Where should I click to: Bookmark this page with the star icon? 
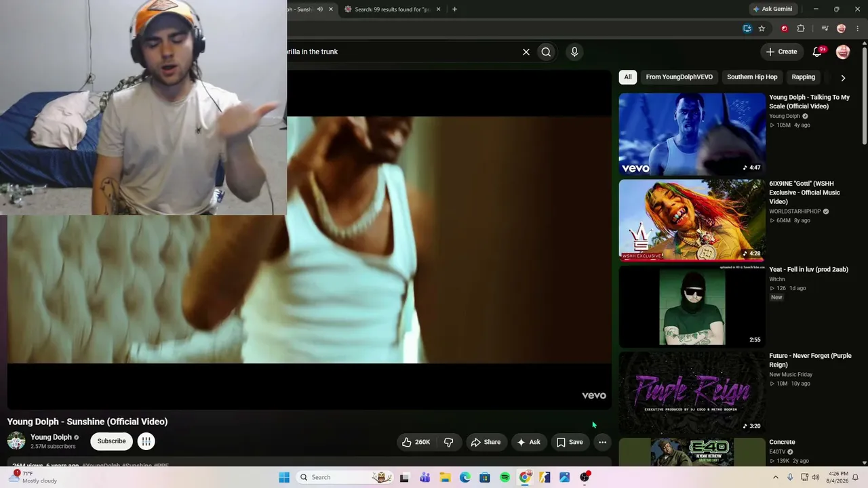click(x=762, y=28)
